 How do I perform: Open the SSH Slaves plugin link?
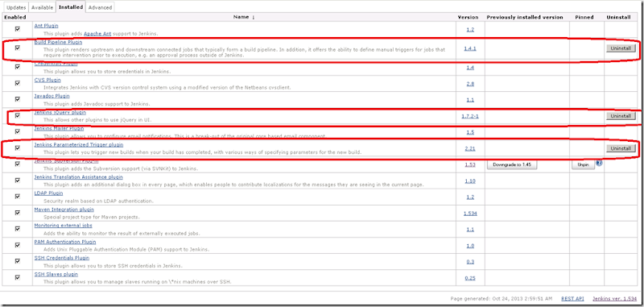(x=56, y=274)
